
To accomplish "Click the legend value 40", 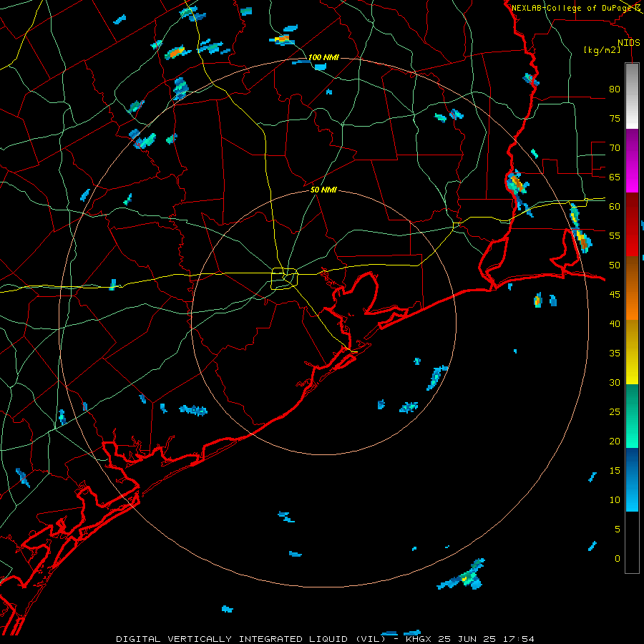I will tap(615, 323).
